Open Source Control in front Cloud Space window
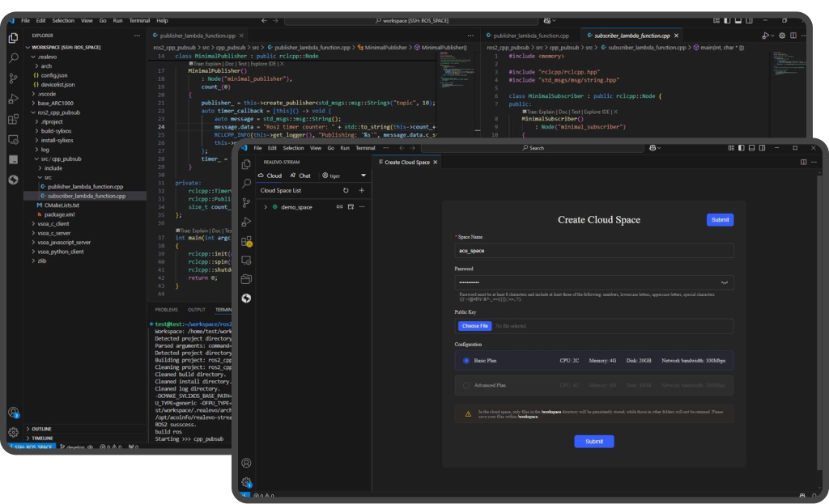This screenshot has height=504, width=829. tap(246, 202)
